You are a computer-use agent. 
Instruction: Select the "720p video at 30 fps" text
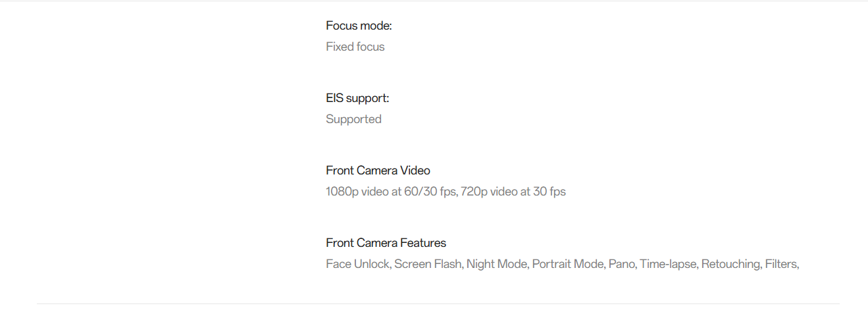point(513,192)
